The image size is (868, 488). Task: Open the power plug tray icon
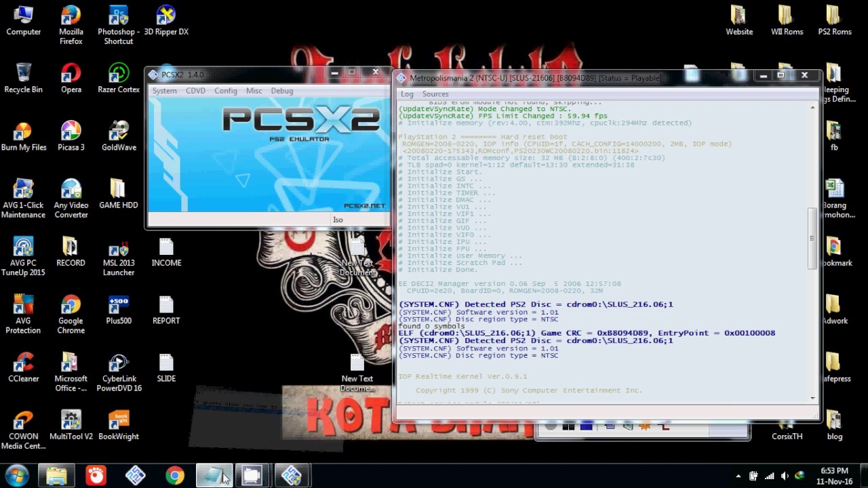pyautogui.click(x=753, y=476)
